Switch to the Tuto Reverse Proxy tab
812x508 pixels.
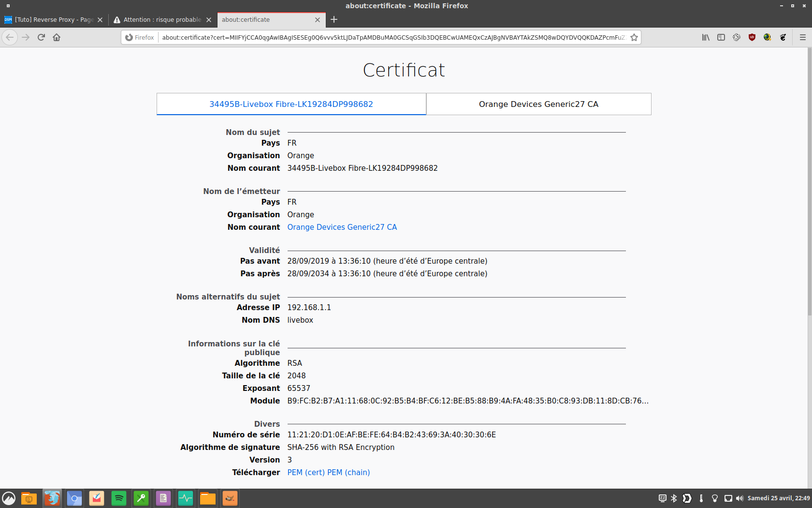tap(54, 20)
